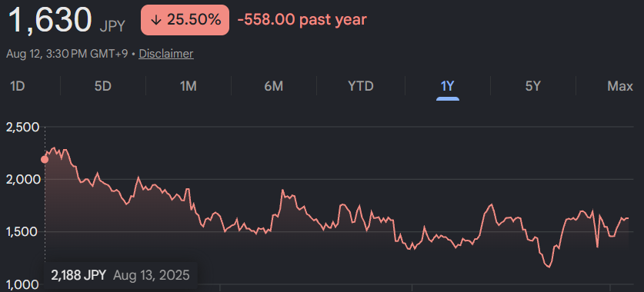Click the down arrow in percentage badge

[x=155, y=20]
